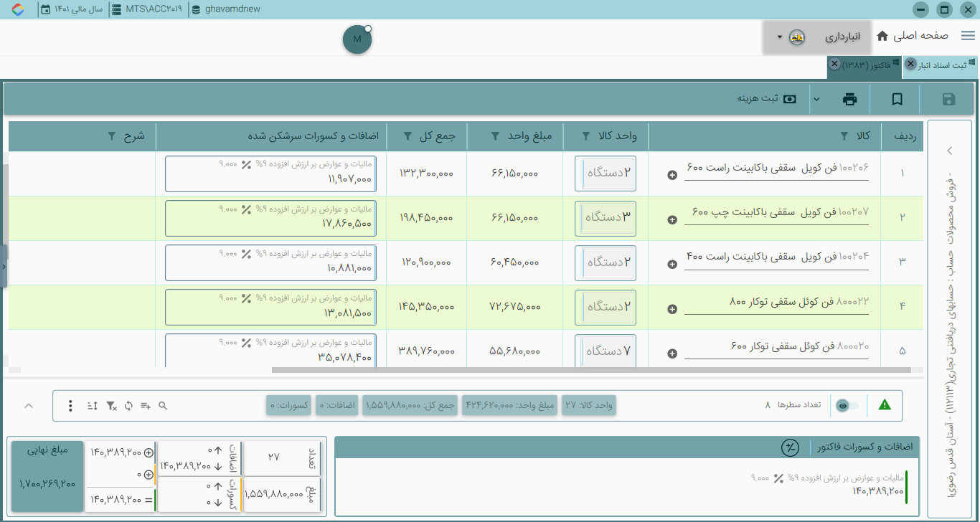Click percent icon in row 2 tax field
The image size is (980, 522).
point(246,209)
